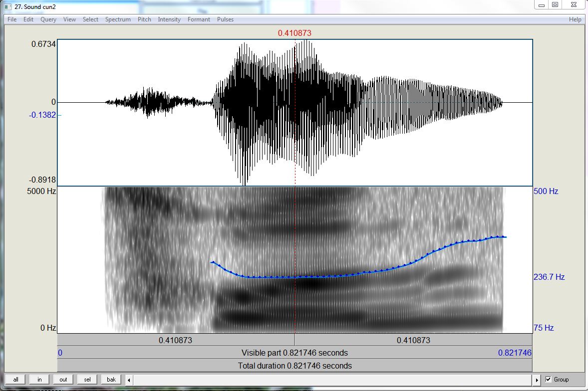Click the -0.8918 amplitude minimum label
The height and width of the screenshot is (391, 588).
[x=42, y=180]
